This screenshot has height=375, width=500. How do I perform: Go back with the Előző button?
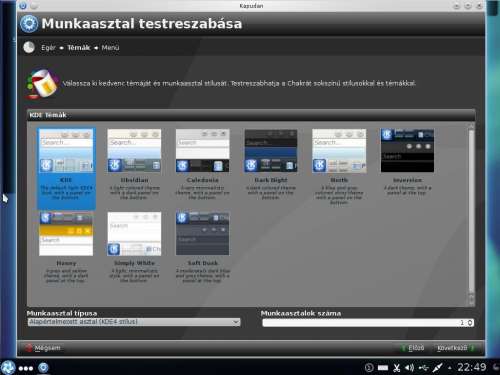[x=413, y=348]
